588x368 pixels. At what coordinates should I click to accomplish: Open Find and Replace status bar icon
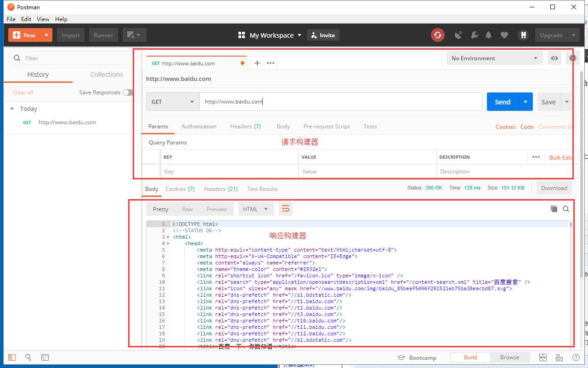pos(28,357)
